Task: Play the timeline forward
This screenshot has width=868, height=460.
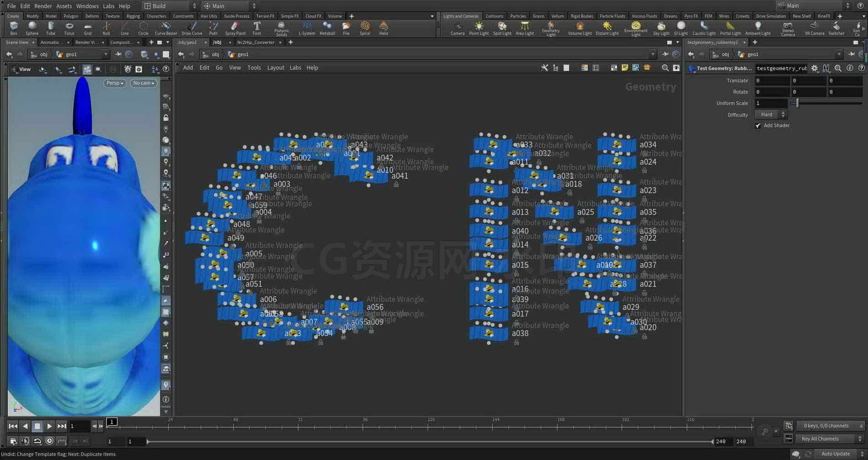Action: (49, 426)
